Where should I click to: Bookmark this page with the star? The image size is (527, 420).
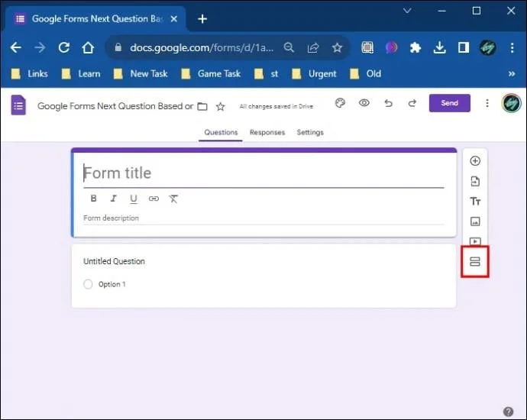coord(337,47)
